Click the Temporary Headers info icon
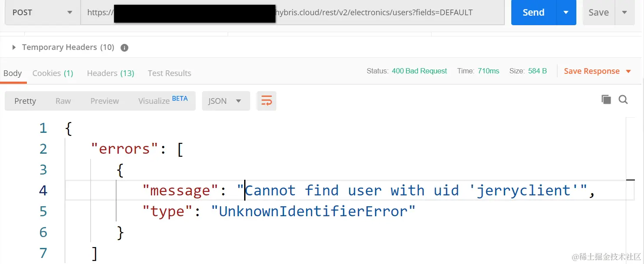 [124, 48]
